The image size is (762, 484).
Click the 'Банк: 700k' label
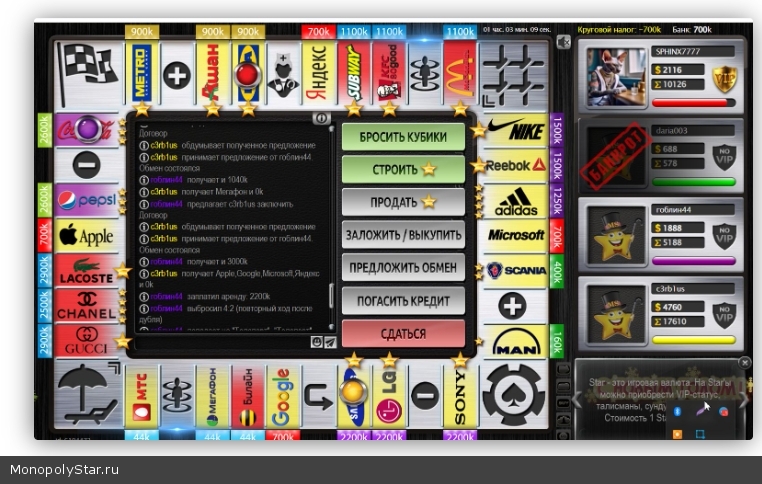click(x=692, y=30)
